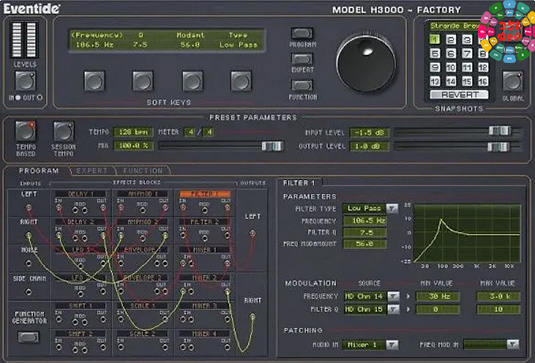Click the Global snapshots knob button
Viewport: 535px width, 363px height.
click(512, 81)
